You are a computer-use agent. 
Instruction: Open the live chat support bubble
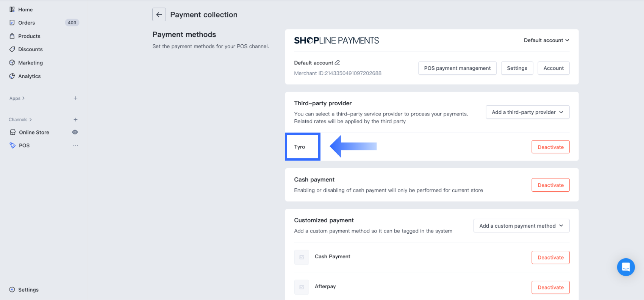[x=626, y=267]
